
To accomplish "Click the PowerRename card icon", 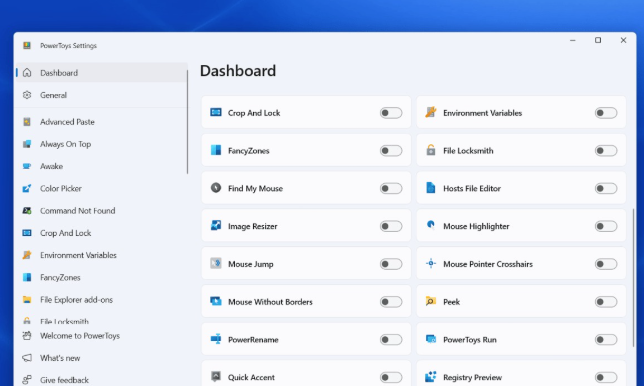I will pyautogui.click(x=216, y=339).
